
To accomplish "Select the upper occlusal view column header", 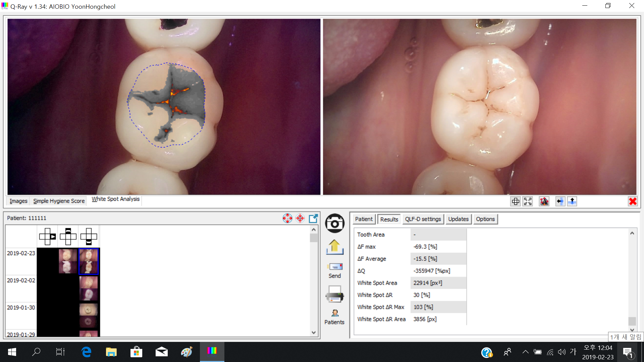I will pyautogui.click(x=68, y=237).
